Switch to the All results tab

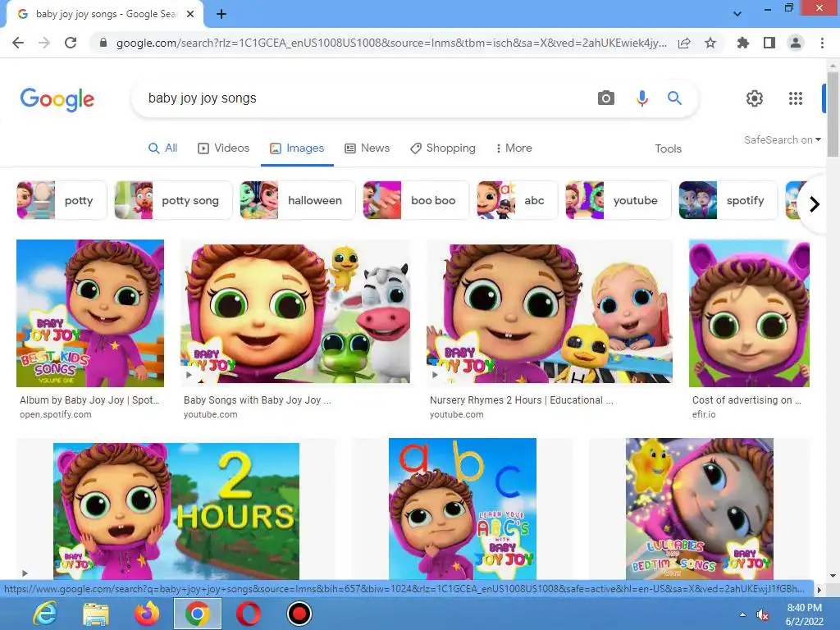click(163, 148)
